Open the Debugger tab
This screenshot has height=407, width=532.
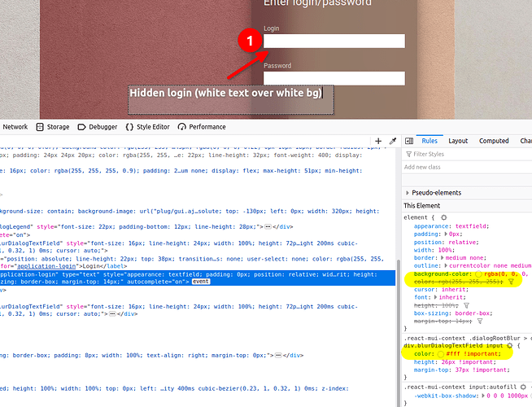click(98, 127)
